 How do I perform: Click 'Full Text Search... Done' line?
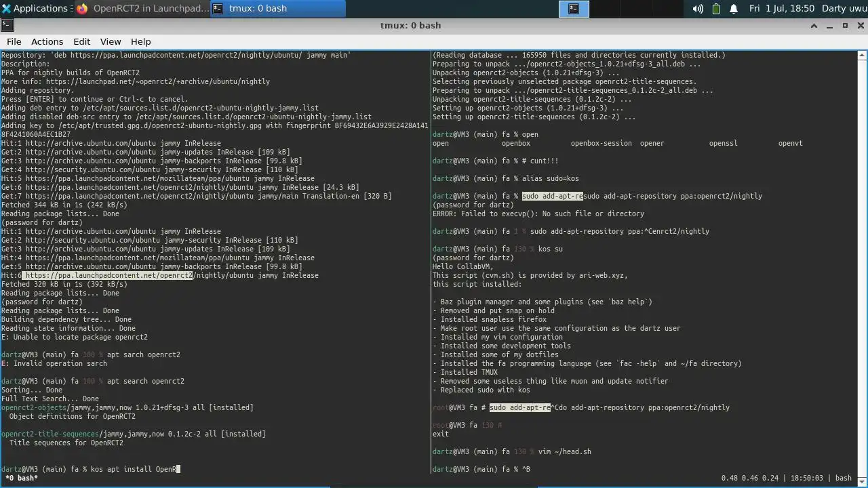[x=50, y=399]
